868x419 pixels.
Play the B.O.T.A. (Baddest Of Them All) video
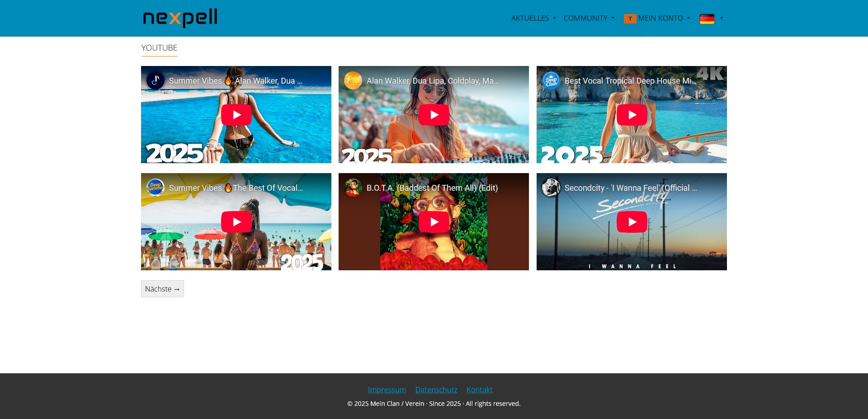tap(434, 221)
